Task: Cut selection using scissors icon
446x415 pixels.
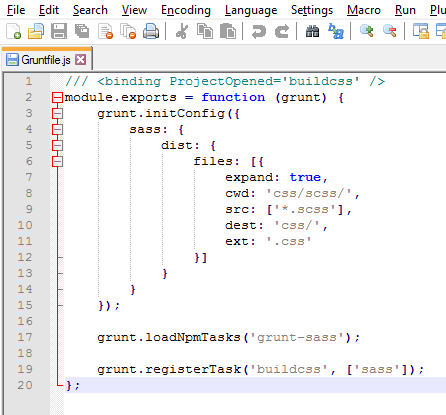Action: [x=182, y=31]
